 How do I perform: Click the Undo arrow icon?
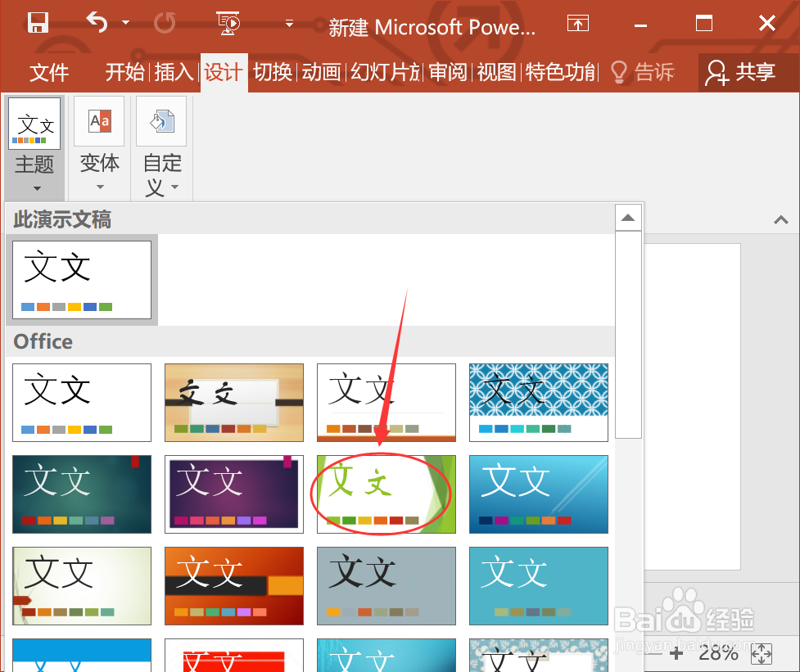point(97,22)
